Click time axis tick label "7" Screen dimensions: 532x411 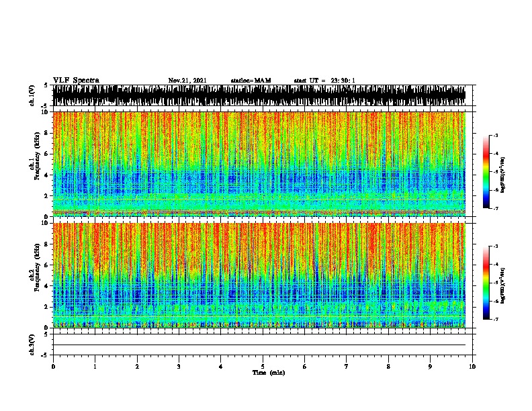[347, 366]
